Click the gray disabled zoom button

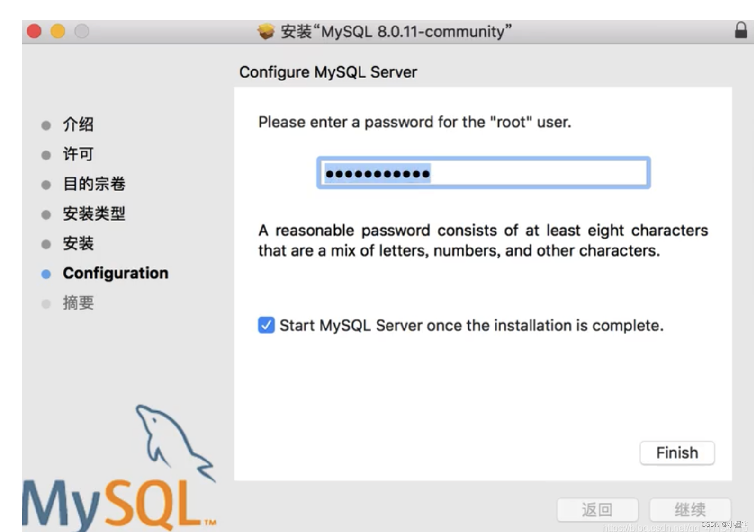[81, 31]
